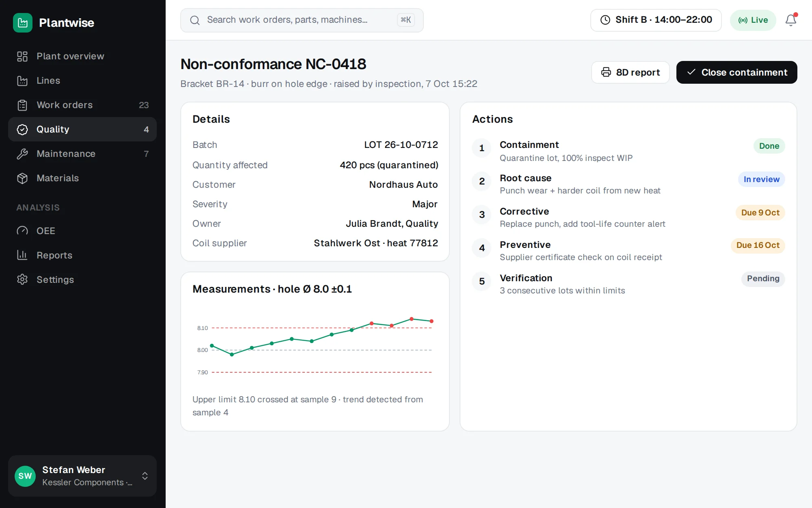Screen dimensions: 812x508
Task: Click the LOT 26-10-0712 batch value
Action: (x=401, y=145)
